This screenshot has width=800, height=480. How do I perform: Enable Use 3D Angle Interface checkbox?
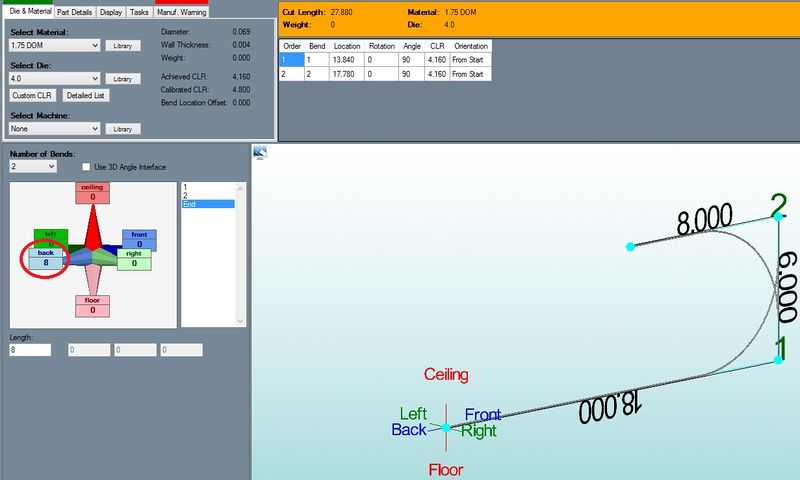[86, 167]
